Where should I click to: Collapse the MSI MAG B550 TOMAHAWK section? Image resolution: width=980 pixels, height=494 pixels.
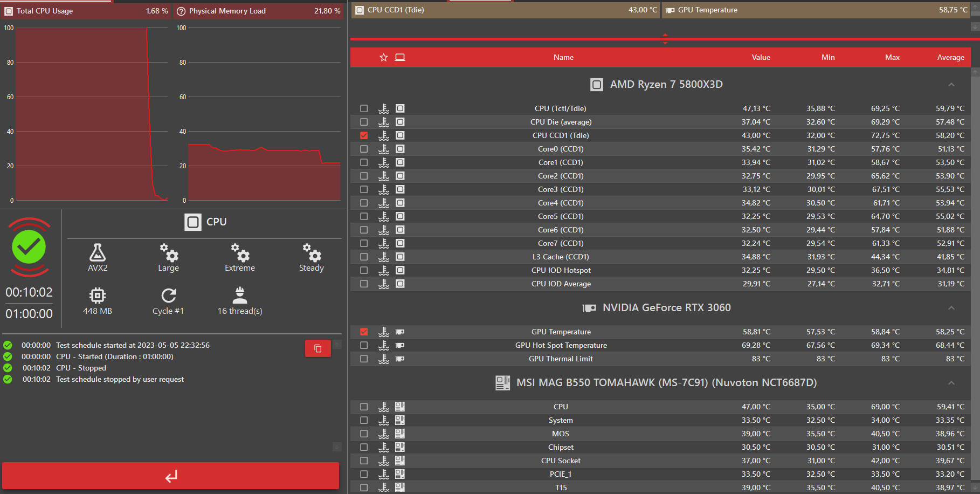tap(951, 383)
